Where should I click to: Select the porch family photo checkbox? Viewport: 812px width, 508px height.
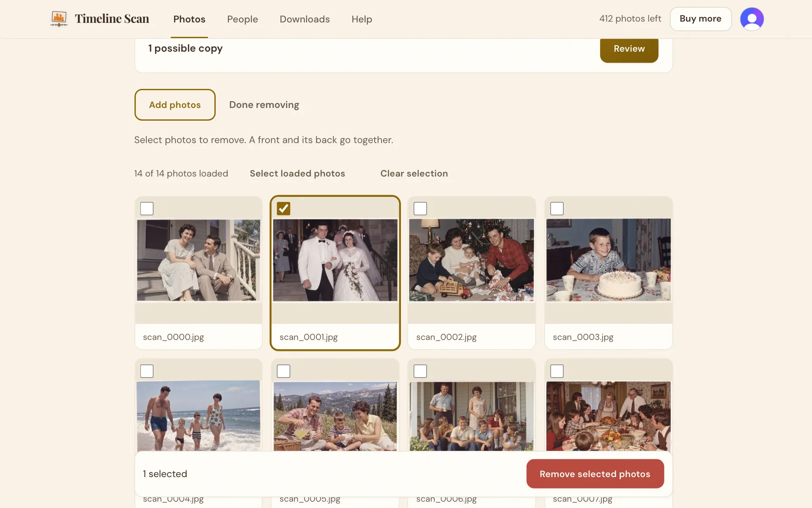click(x=420, y=371)
